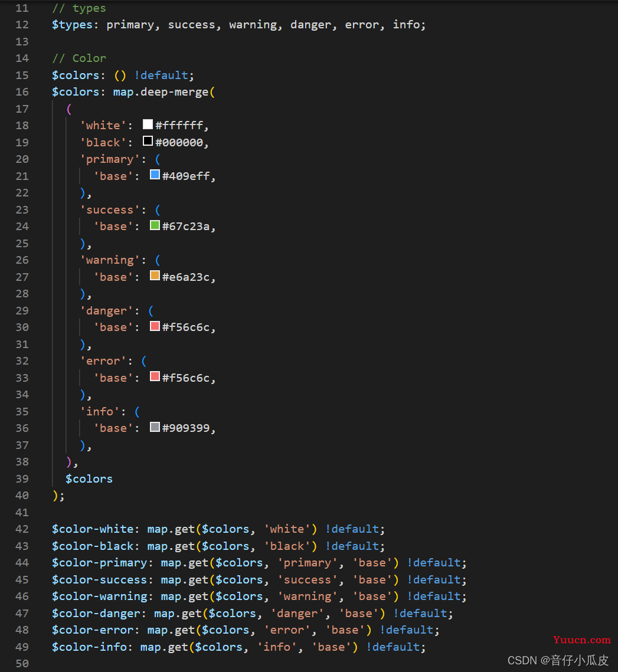The height and width of the screenshot is (672, 618).
Task: Click the '$color-danger' variable
Action: [x=96, y=613]
